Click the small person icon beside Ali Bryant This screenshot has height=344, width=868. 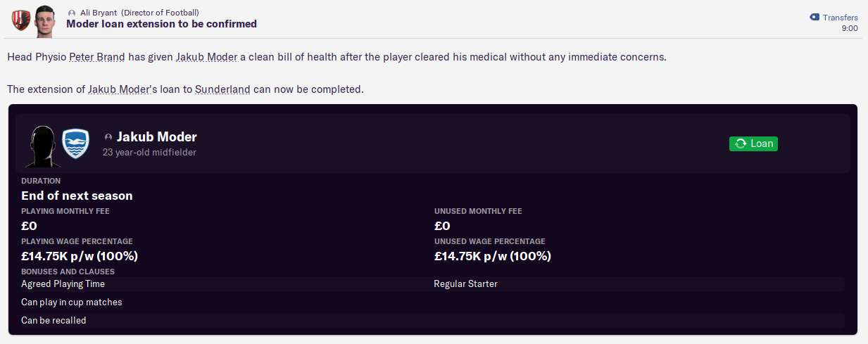(x=73, y=13)
